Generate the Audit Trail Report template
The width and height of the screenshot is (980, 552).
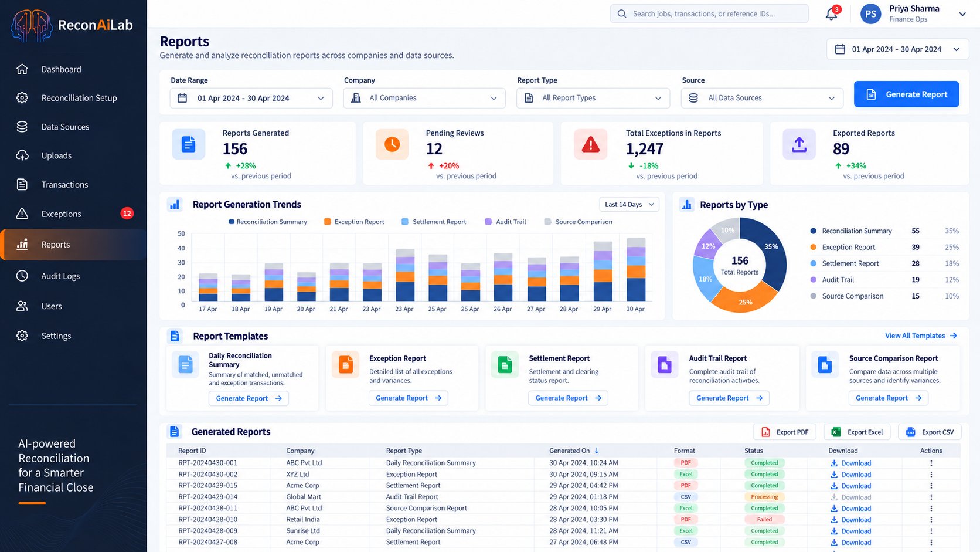(729, 398)
